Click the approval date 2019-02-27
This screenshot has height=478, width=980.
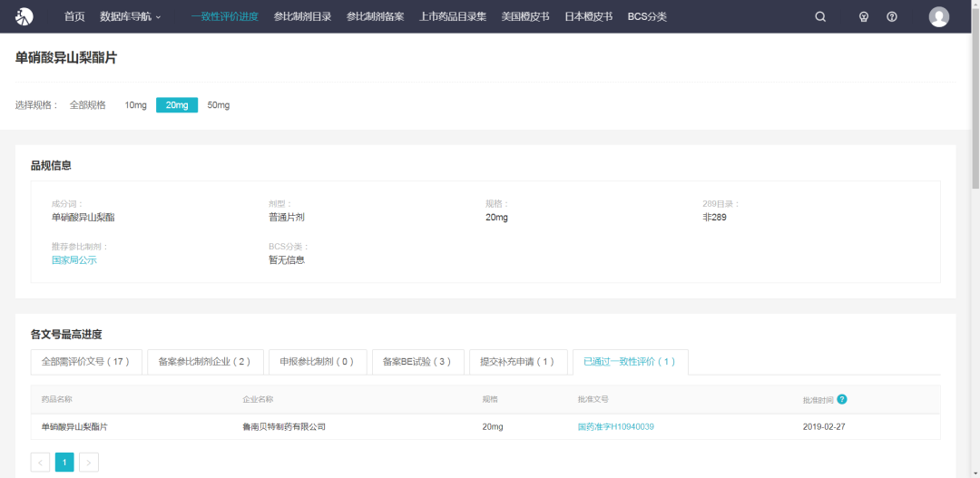tap(824, 427)
